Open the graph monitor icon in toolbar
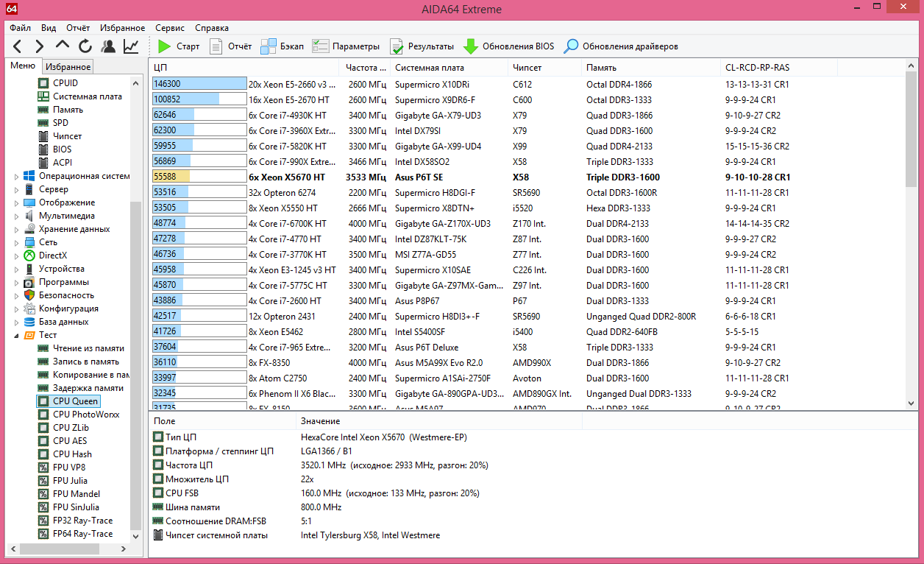 point(131,46)
